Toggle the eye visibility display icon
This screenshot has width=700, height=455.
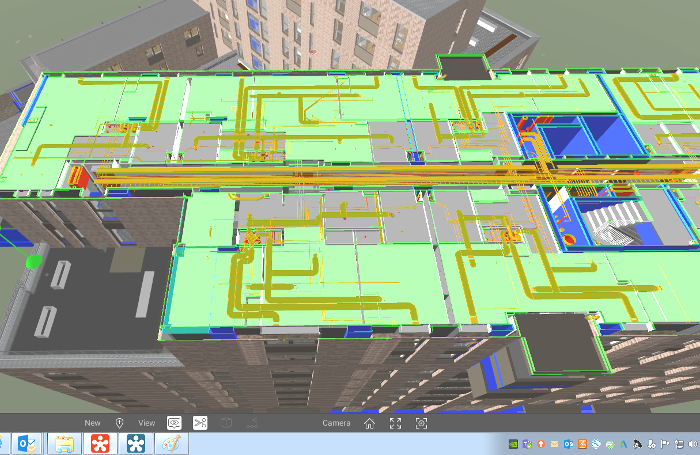pyautogui.click(x=174, y=422)
